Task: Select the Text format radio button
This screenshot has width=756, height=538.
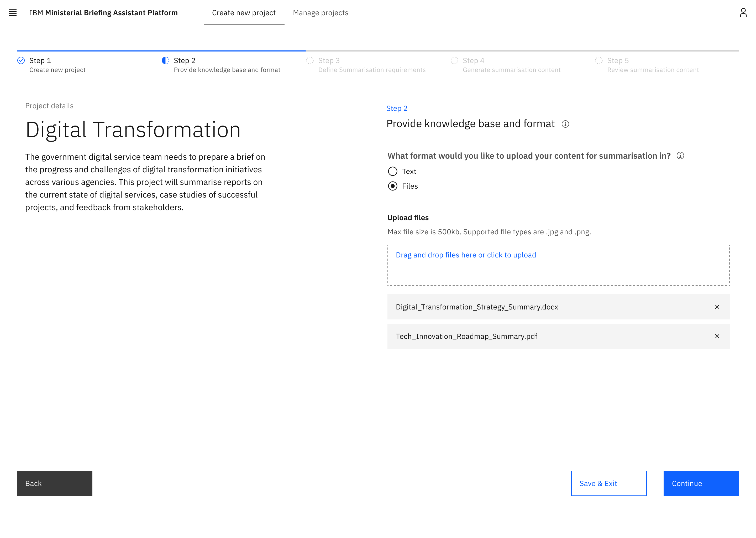Action: tap(392, 171)
